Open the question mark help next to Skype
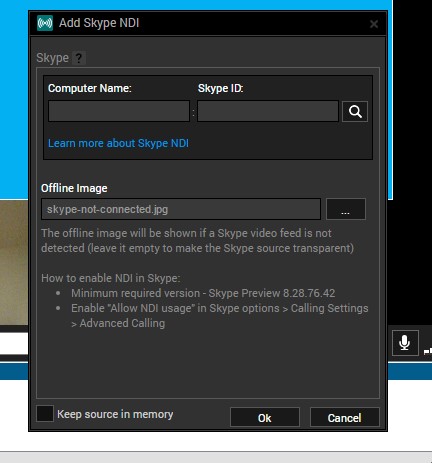 (x=79, y=58)
